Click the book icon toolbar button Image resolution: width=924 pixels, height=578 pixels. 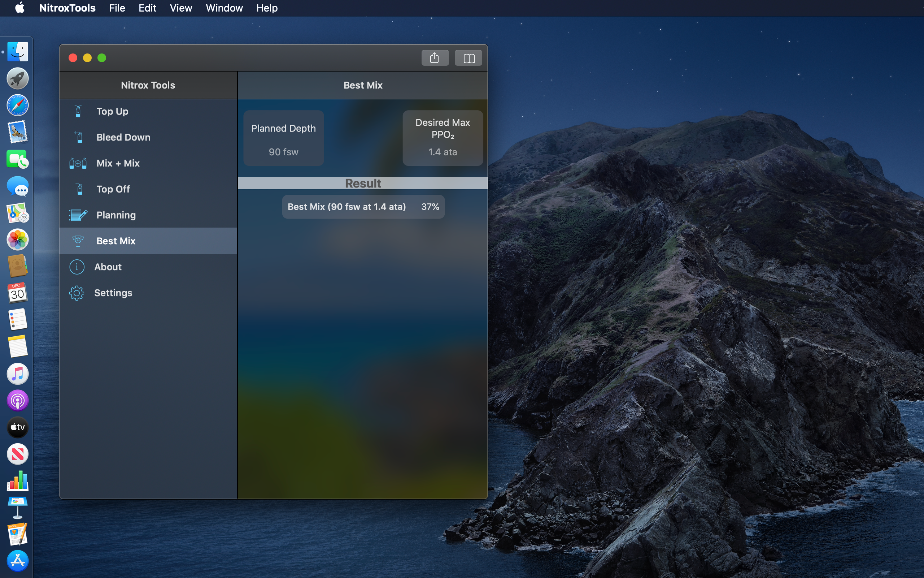(468, 58)
